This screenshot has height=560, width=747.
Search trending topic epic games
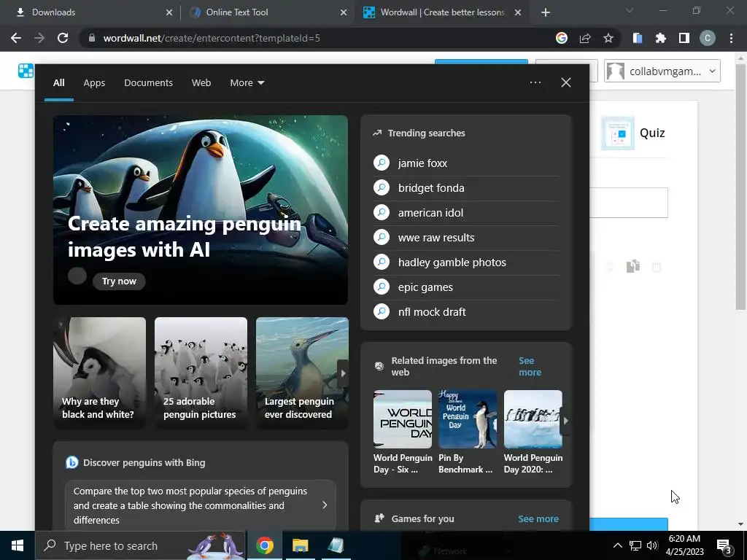(x=466, y=287)
